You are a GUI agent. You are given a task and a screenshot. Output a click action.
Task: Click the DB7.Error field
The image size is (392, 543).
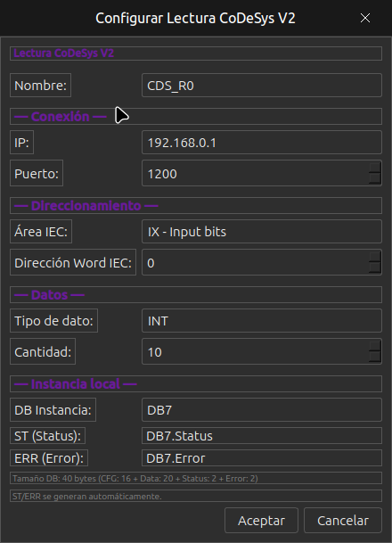tap(262, 457)
